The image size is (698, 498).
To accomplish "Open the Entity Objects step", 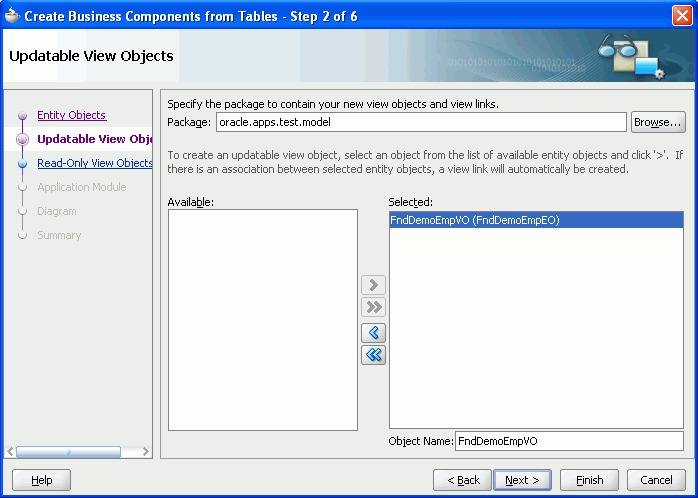I will pyautogui.click(x=72, y=115).
